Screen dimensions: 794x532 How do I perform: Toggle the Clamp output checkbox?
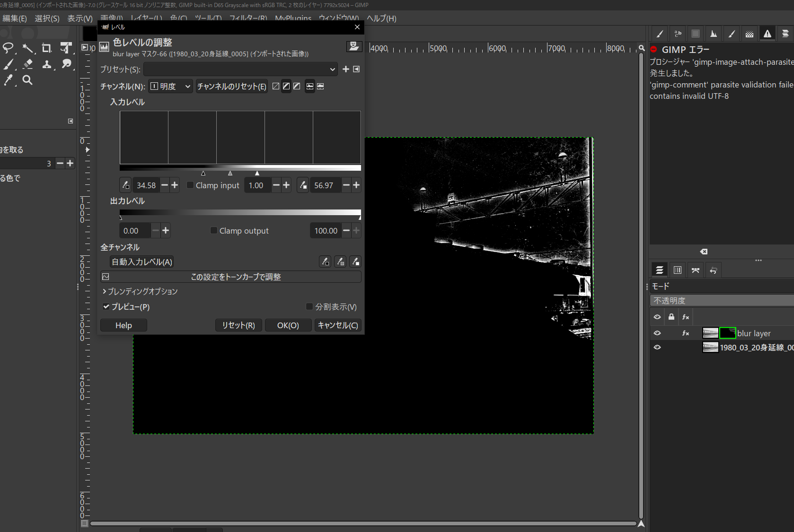[214, 230]
